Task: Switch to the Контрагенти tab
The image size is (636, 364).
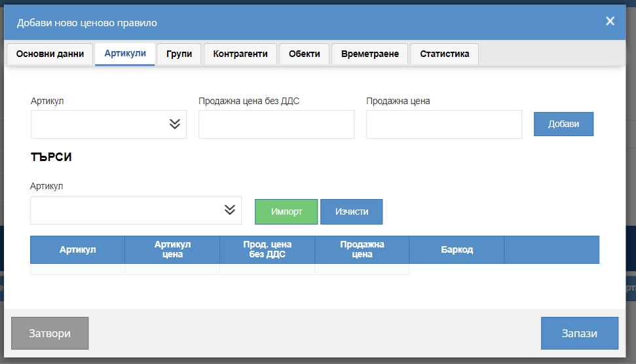Action: [240, 54]
